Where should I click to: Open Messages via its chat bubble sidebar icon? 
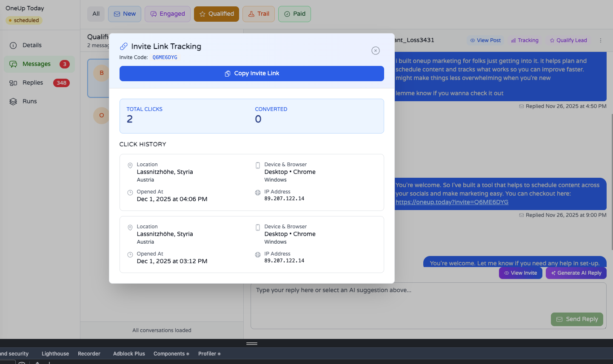tap(13, 64)
